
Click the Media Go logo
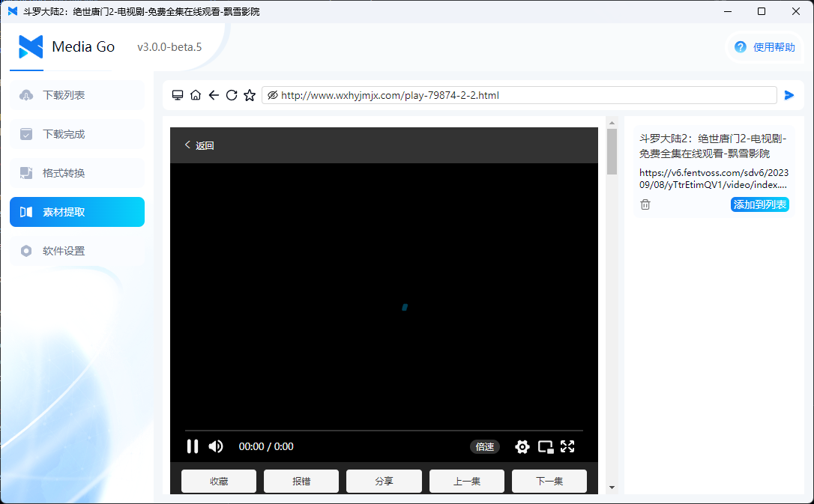point(31,47)
